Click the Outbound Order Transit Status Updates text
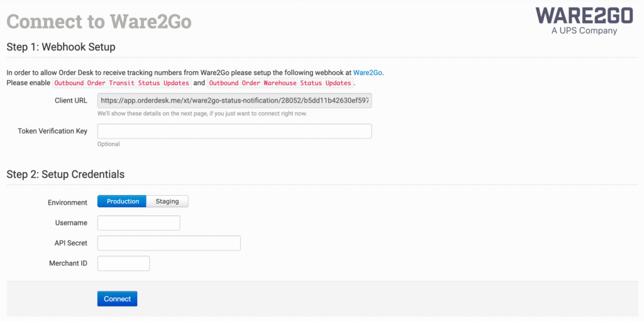 [122, 83]
